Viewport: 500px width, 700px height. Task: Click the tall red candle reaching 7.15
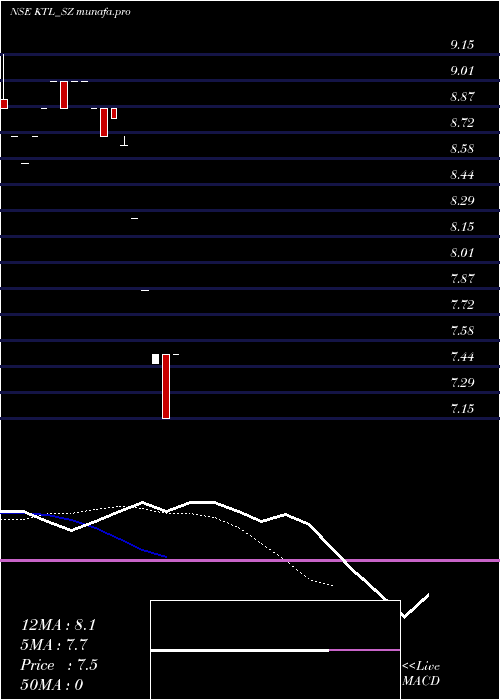click(166, 386)
